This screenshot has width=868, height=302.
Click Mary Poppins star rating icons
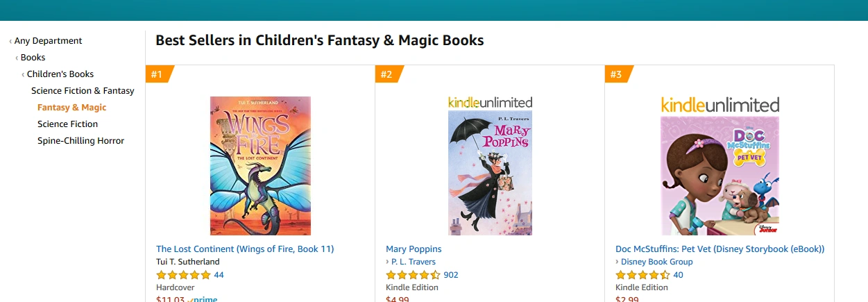pos(413,275)
